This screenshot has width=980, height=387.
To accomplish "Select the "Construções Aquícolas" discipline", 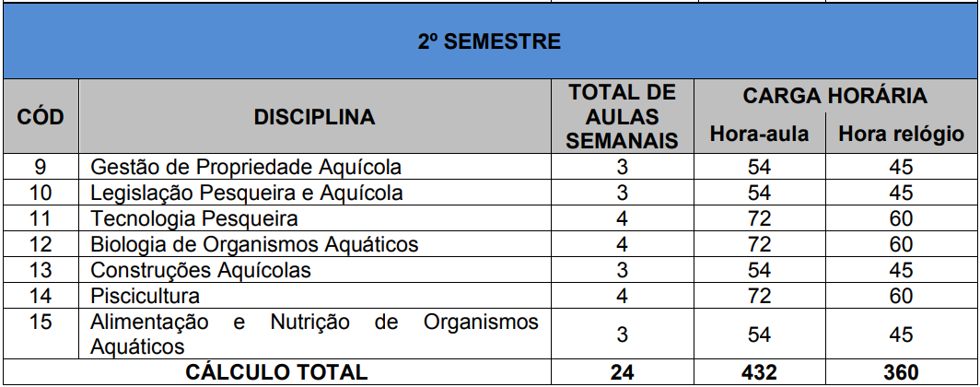I will (x=200, y=271).
